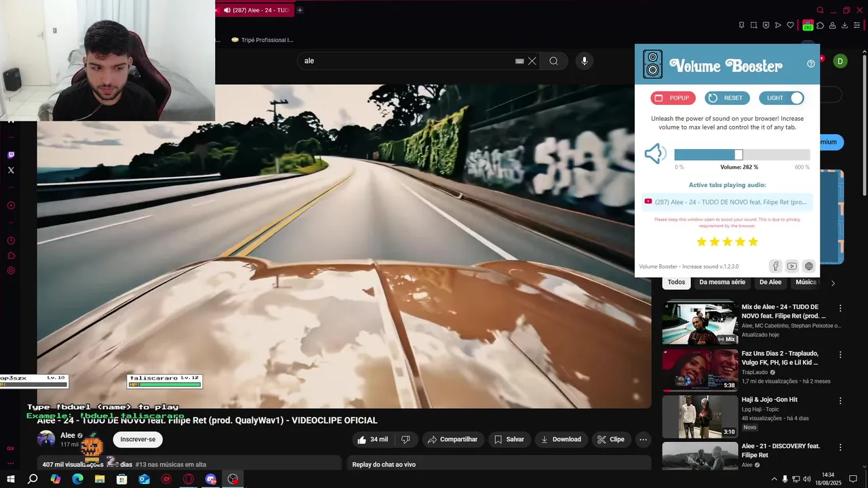The width and height of the screenshot is (868, 488).
Task: Open options menu for Alee - 21 DISCOVERY
Action: click(x=840, y=447)
